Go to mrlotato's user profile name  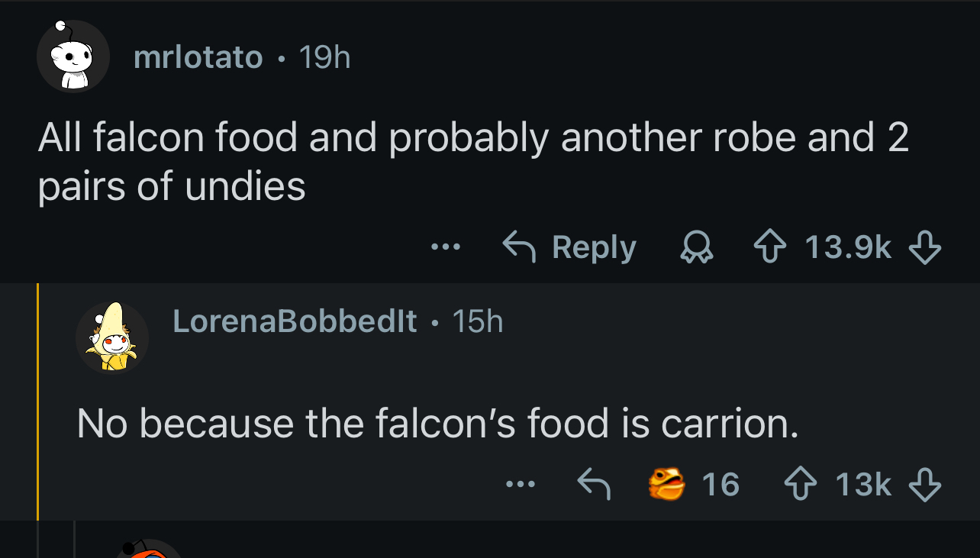198,57
